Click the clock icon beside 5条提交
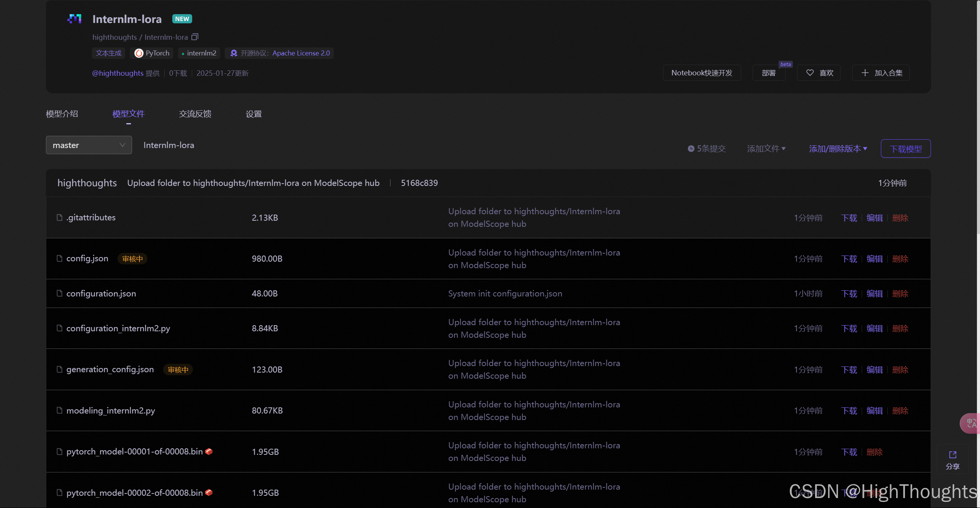 click(x=691, y=148)
